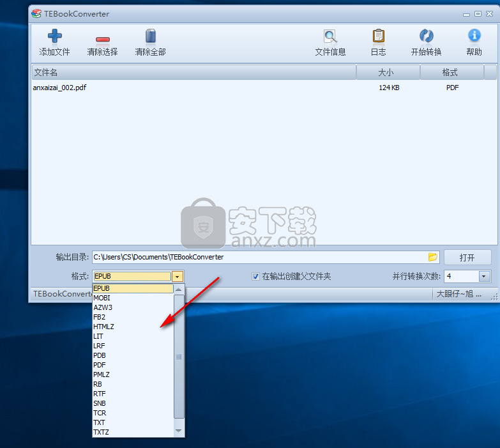Viewport: 500px width, 448px height.
Task: Choose LRF output format
Action: pos(133,346)
